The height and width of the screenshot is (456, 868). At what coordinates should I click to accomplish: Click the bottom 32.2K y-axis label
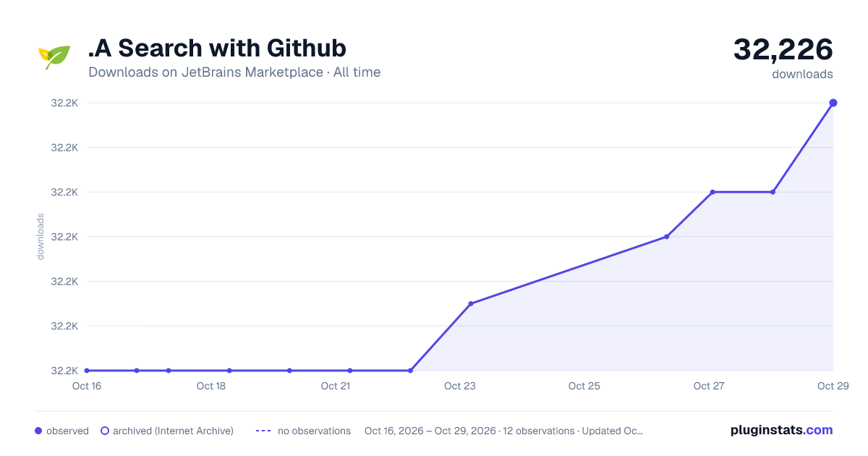click(64, 371)
